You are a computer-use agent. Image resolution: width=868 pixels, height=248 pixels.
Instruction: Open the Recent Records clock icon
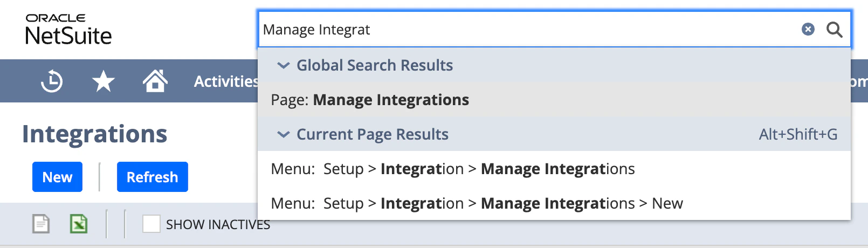pos(52,81)
